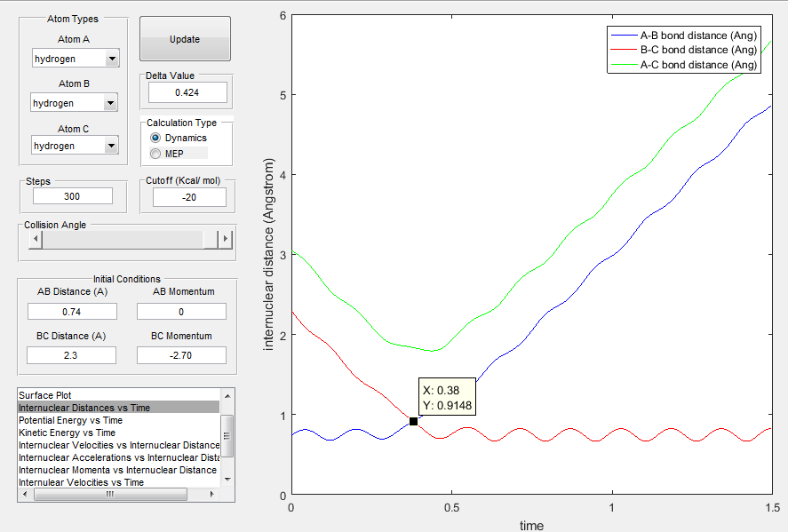Click the Delta Value input field

pos(187,92)
